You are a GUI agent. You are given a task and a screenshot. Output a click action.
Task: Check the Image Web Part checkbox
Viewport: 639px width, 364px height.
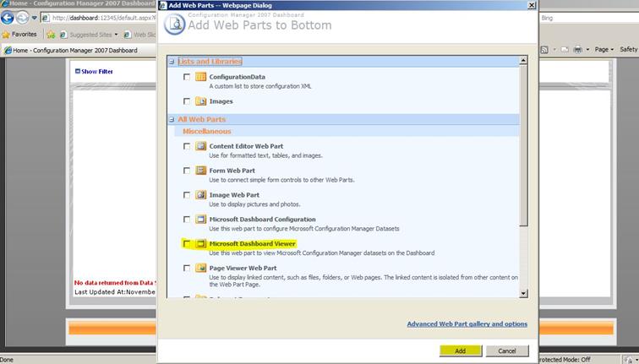coord(187,194)
